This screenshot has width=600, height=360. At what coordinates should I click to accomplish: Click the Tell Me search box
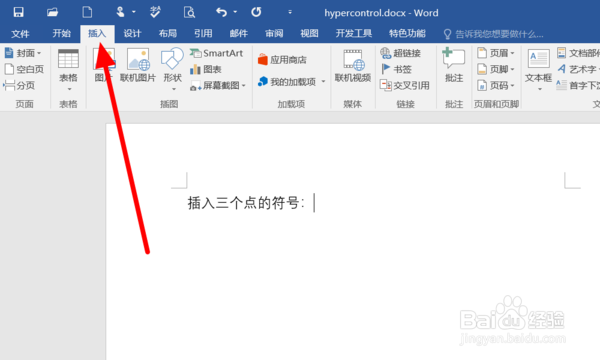coord(494,34)
